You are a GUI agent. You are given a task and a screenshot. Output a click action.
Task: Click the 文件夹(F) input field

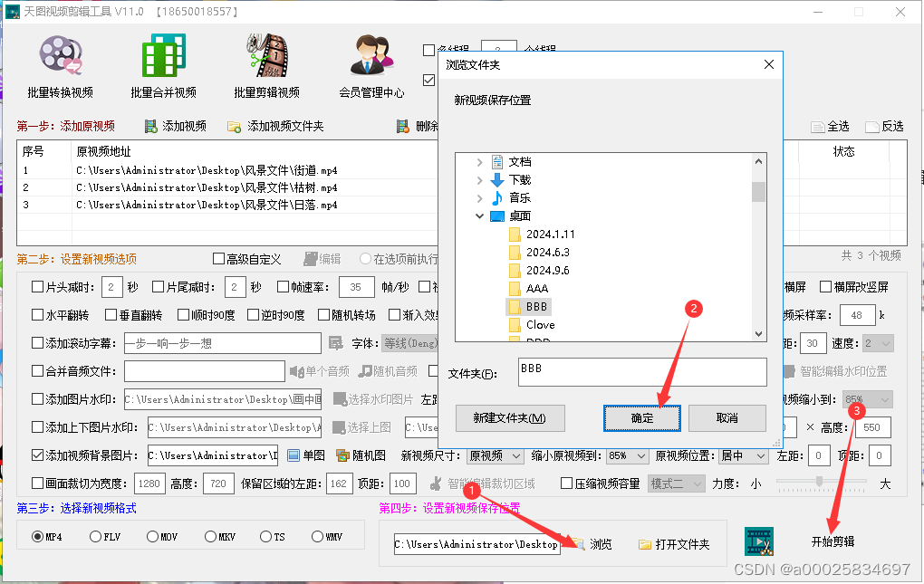642,372
